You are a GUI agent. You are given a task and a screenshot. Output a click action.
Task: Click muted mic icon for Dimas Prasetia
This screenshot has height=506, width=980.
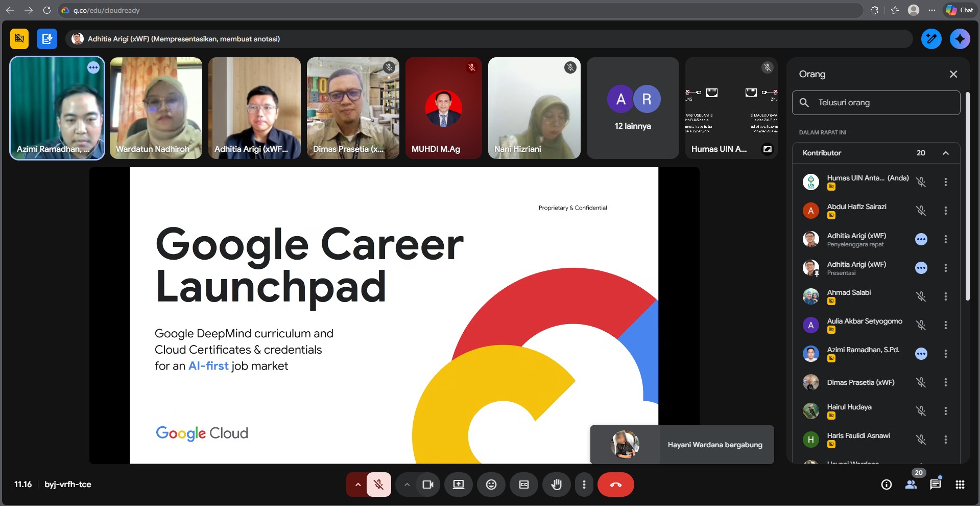click(921, 382)
